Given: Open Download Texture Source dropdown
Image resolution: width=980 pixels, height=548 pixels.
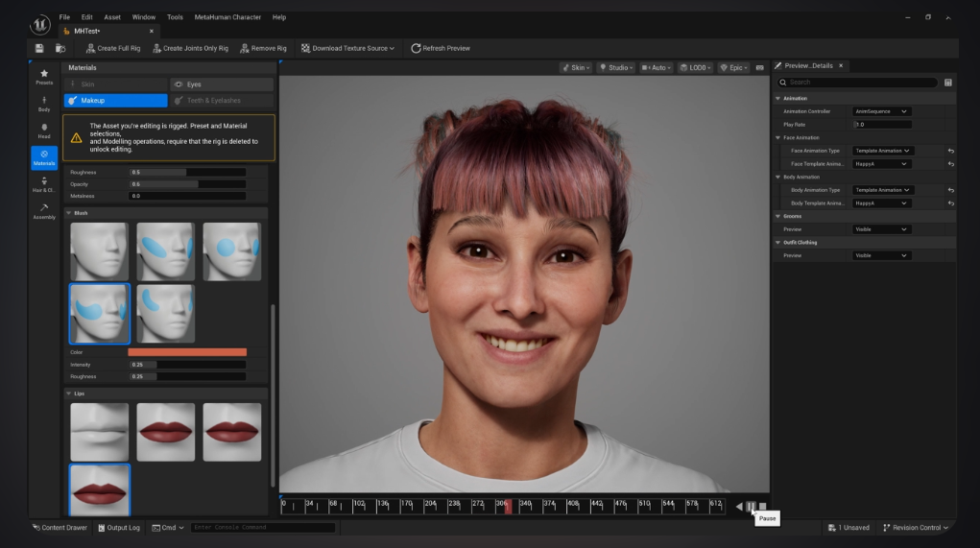Looking at the screenshot, I should (347, 48).
